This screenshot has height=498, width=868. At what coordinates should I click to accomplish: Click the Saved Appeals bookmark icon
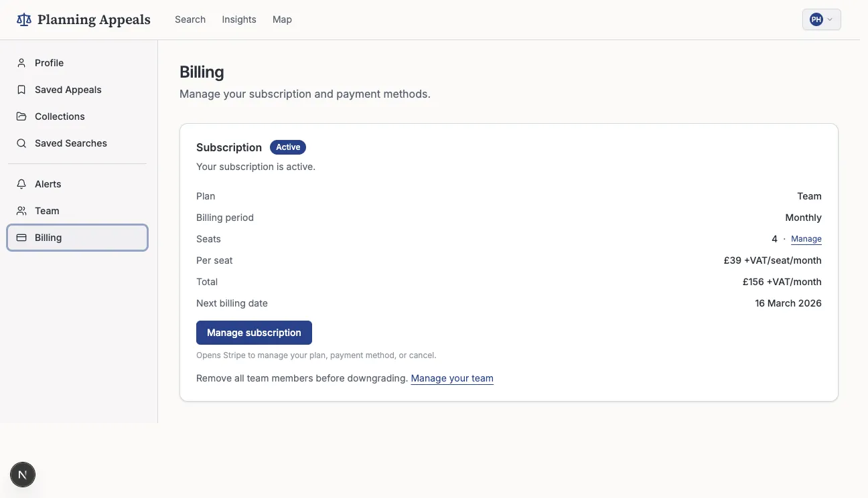(x=21, y=89)
